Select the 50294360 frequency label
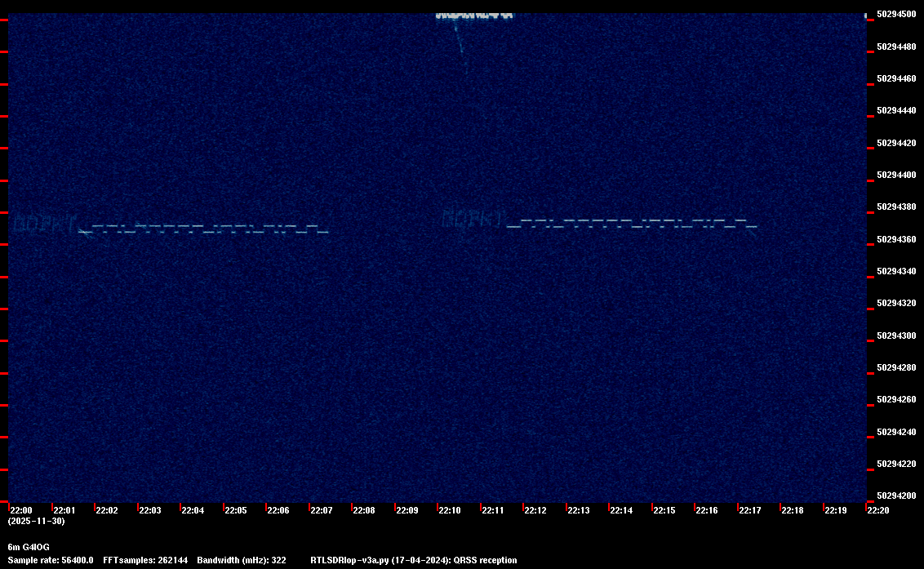This screenshot has width=924, height=569. tap(896, 239)
